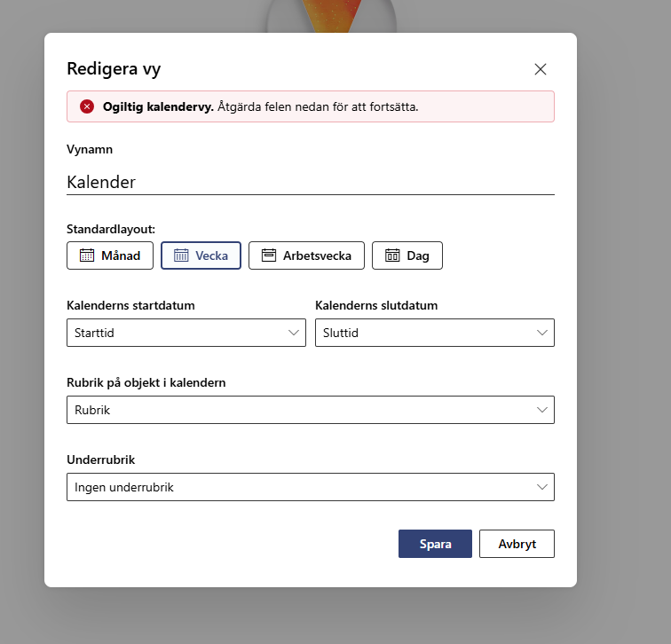This screenshot has width=671, height=644.
Task: Click the chevron arrow on the Sluttid field
Action: [x=542, y=333]
